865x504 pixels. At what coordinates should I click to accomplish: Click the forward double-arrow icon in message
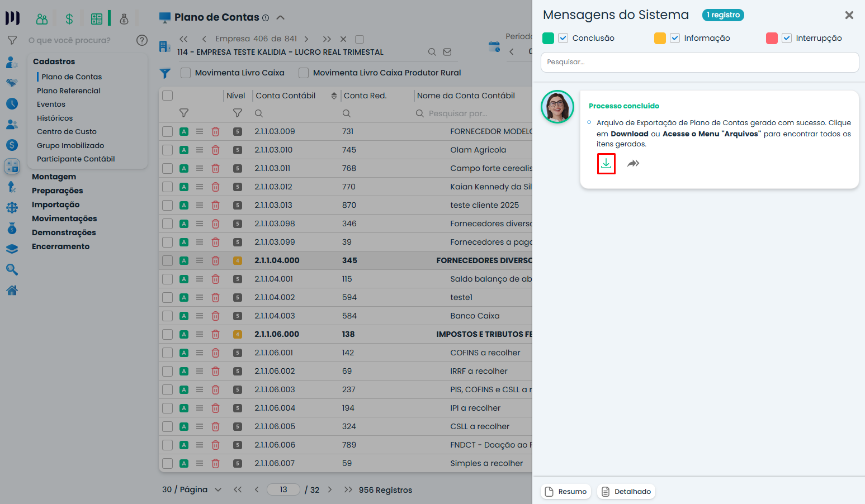click(x=633, y=164)
